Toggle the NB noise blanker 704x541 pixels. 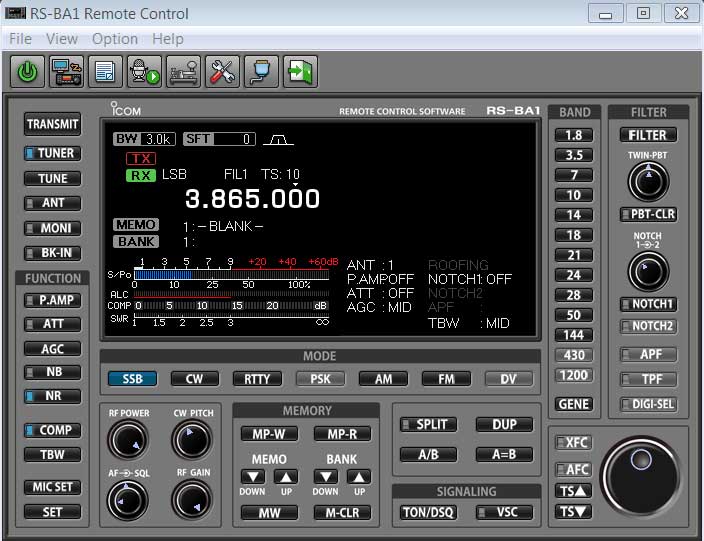point(53,372)
